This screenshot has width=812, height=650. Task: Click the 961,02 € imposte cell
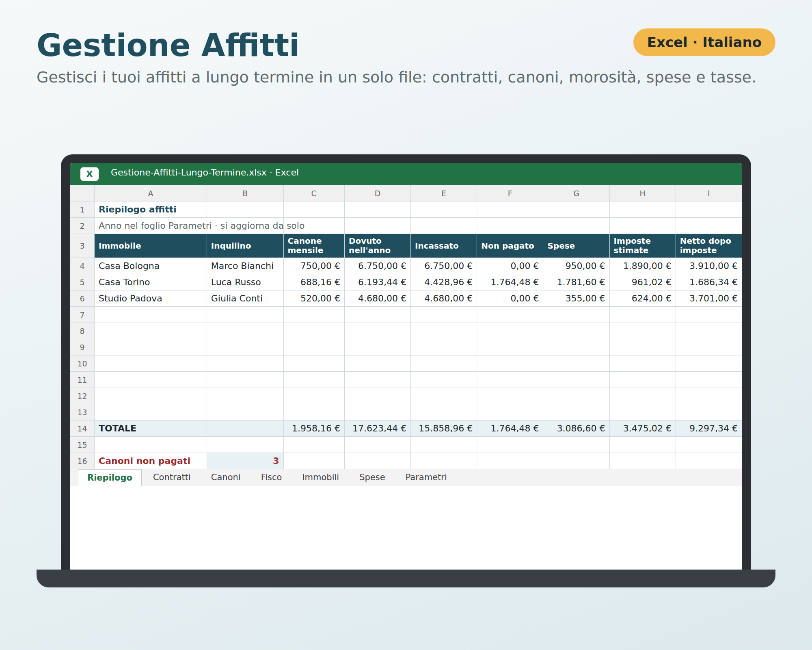coord(642,282)
